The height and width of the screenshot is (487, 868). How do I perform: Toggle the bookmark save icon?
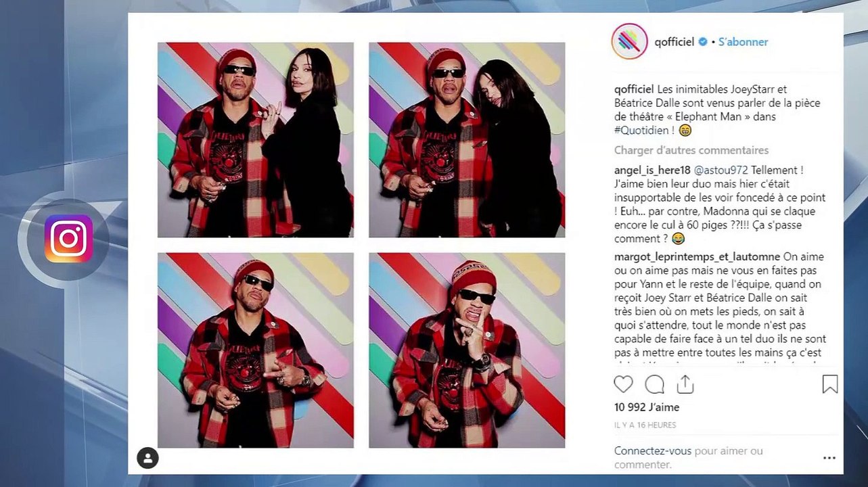(830, 384)
